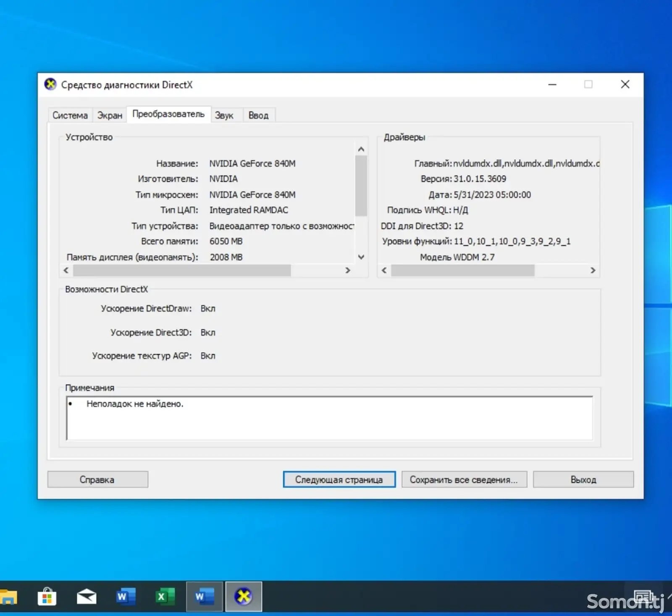Image resolution: width=672 pixels, height=616 pixels.
Task: Open the Ввод tab
Action: coord(258,115)
